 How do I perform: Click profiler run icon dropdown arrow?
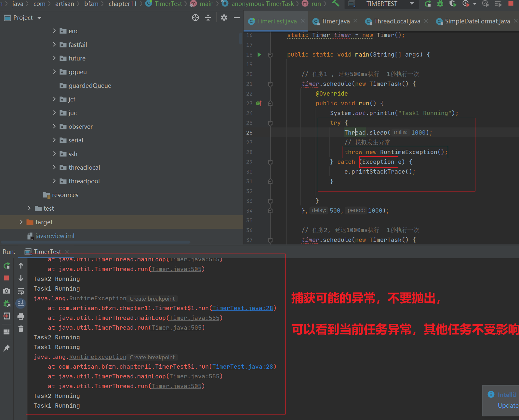pos(475,4)
